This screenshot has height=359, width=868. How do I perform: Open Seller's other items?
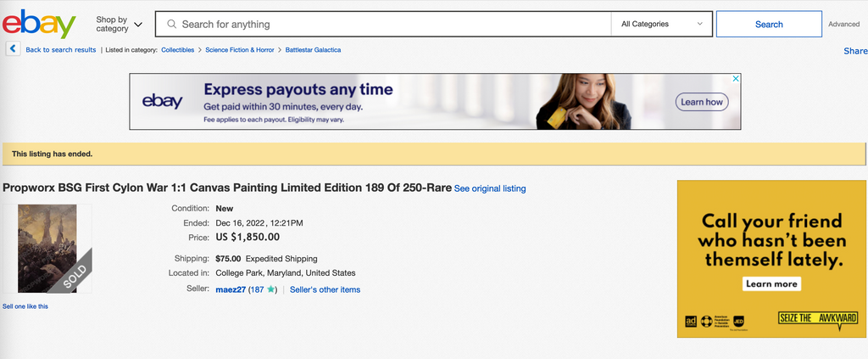click(x=325, y=289)
